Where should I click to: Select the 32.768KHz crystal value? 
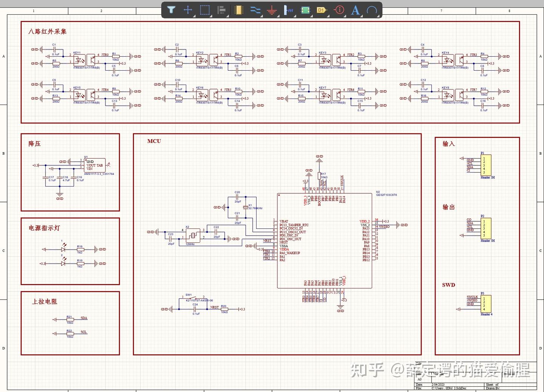[255, 208]
